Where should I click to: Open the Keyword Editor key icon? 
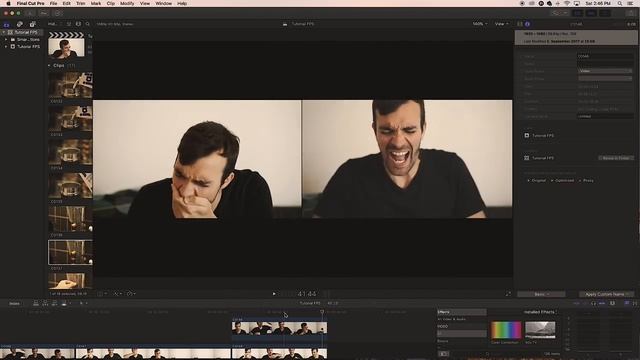click(44, 13)
